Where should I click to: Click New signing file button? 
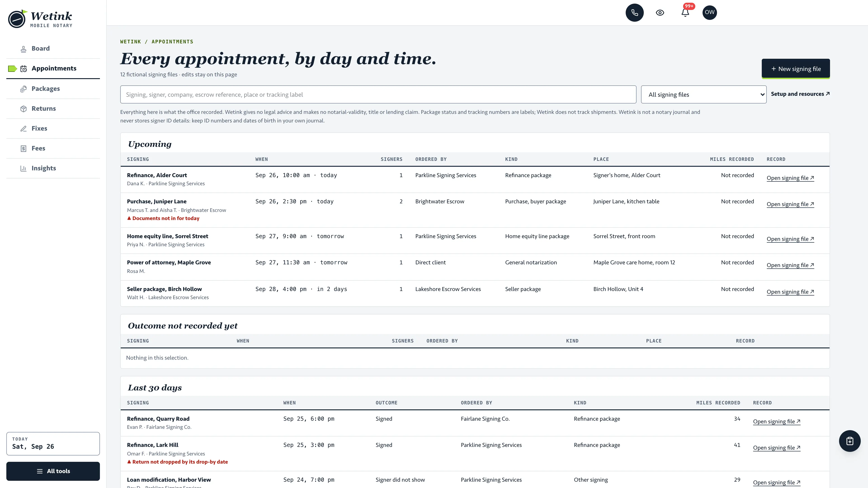click(x=796, y=69)
